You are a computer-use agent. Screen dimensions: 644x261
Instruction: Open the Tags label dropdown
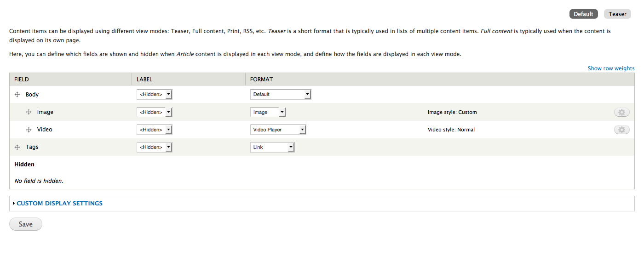(x=154, y=147)
